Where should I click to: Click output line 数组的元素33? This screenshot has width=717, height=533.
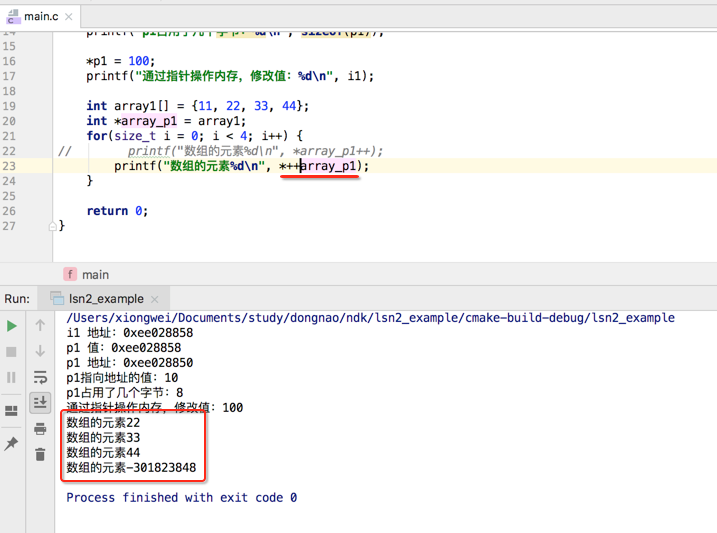103,437
